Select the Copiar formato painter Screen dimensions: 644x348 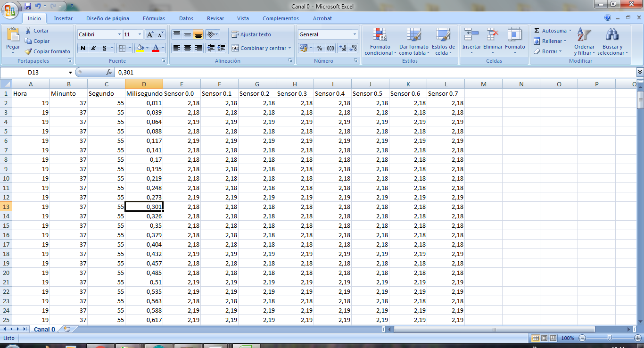point(48,51)
